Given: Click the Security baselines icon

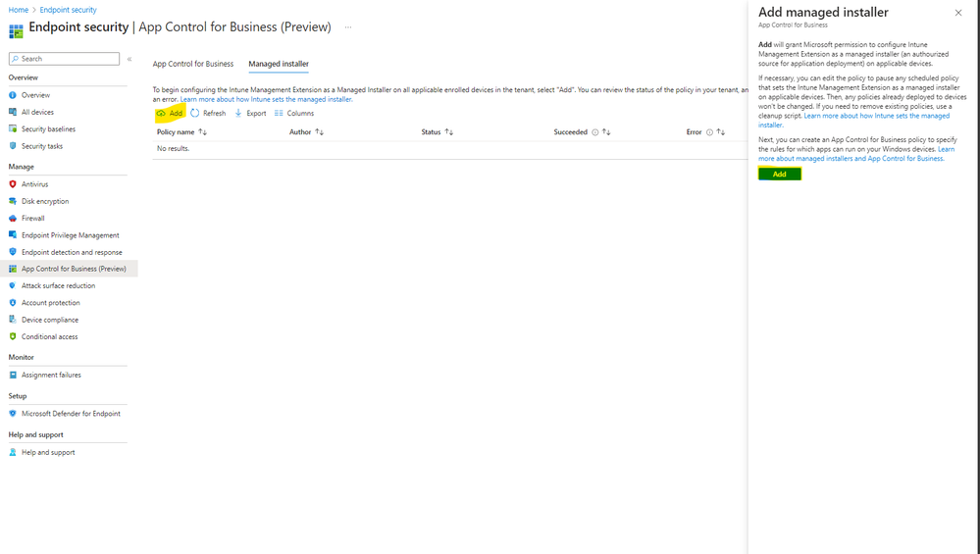Looking at the screenshot, I should pos(13,128).
